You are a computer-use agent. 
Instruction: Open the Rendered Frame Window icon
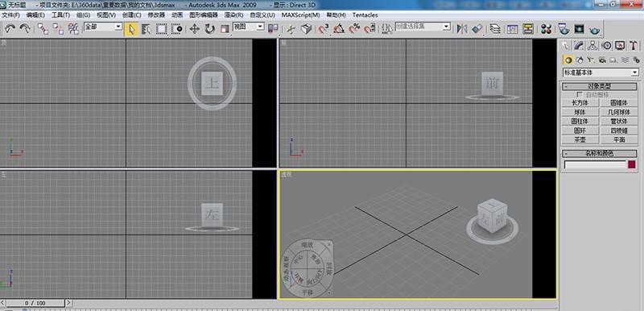[x=579, y=29]
